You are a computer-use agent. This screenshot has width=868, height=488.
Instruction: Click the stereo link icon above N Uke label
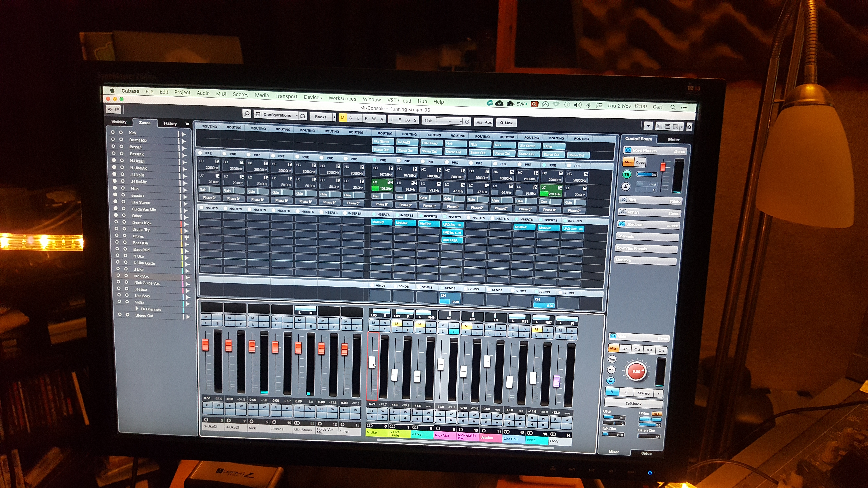370,426
